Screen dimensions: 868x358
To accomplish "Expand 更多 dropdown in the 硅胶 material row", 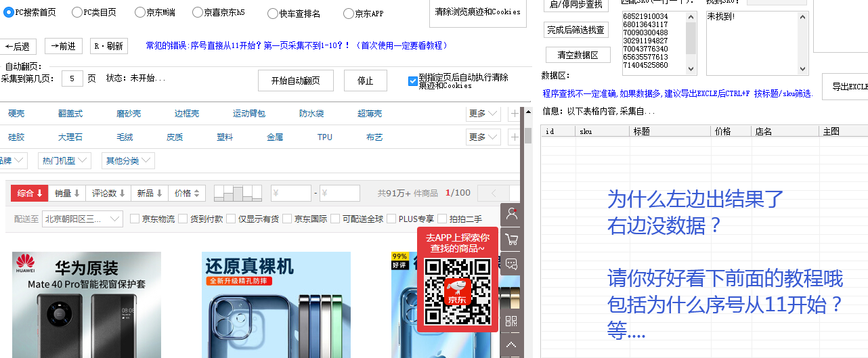I will click(483, 137).
